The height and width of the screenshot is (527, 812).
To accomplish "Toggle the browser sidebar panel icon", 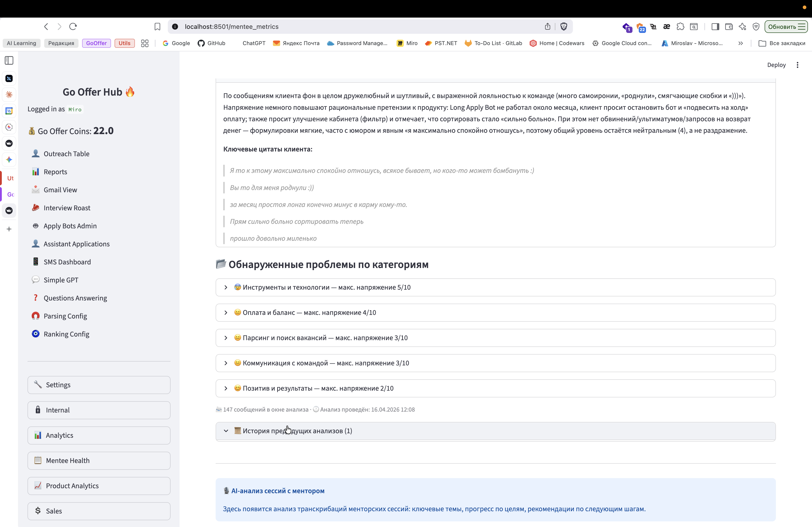I will pos(715,27).
